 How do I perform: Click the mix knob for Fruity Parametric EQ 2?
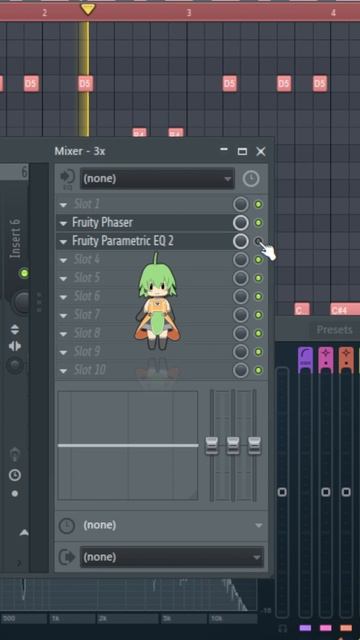click(241, 241)
